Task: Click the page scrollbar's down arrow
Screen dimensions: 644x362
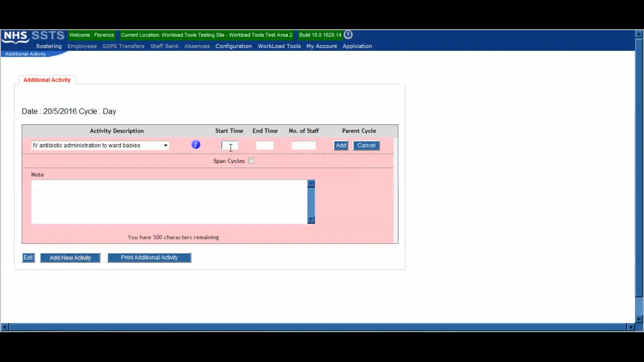Action: (639, 319)
